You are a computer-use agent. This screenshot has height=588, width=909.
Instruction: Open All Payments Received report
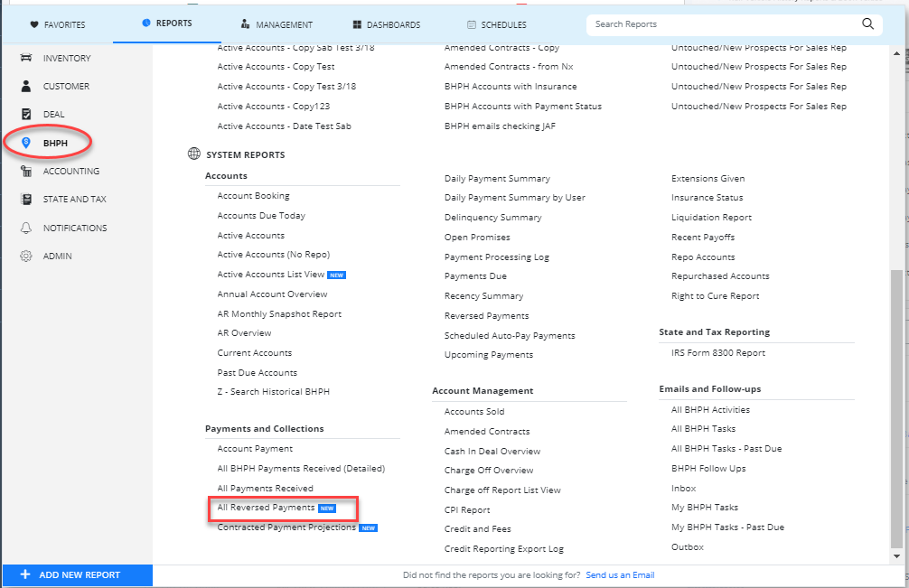click(266, 489)
